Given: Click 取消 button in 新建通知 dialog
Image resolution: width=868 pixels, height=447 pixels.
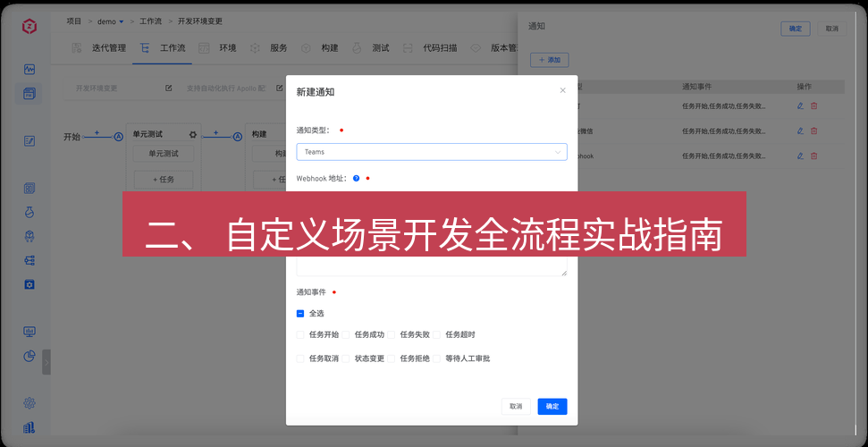Looking at the screenshot, I should coord(516,407).
